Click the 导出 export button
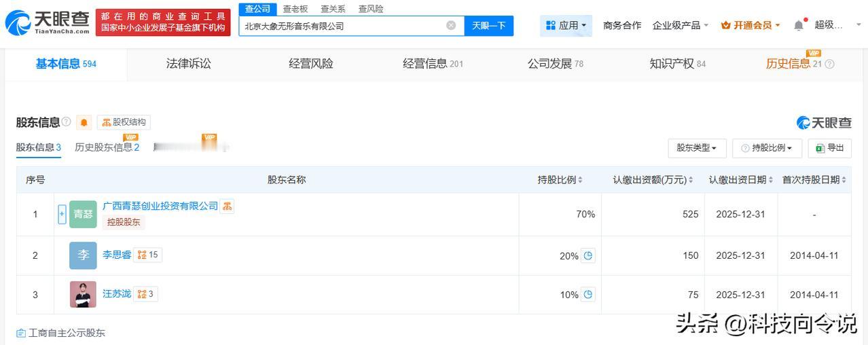This screenshot has width=868, height=345. point(829,148)
